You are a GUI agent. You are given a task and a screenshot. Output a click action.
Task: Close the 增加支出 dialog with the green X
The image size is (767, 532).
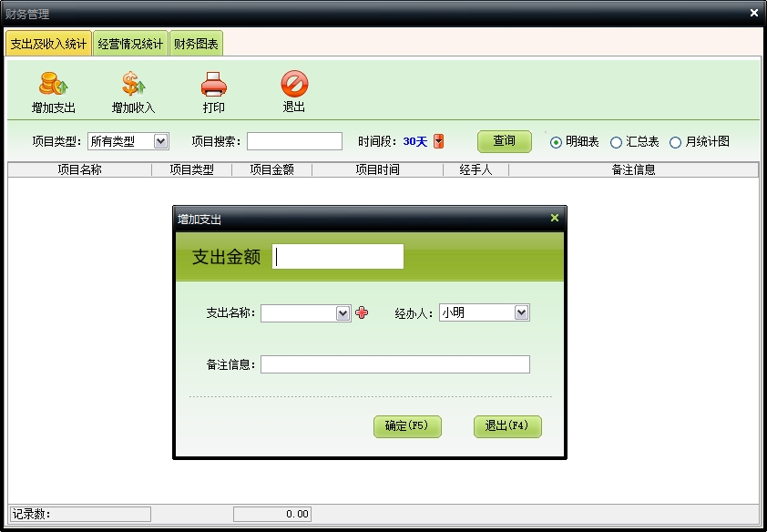coord(554,219)
